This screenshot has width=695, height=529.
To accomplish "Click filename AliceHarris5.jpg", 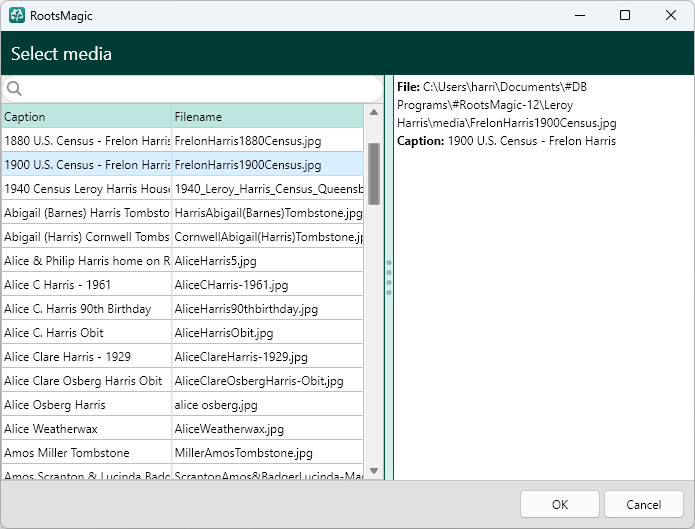I will 215,261.
